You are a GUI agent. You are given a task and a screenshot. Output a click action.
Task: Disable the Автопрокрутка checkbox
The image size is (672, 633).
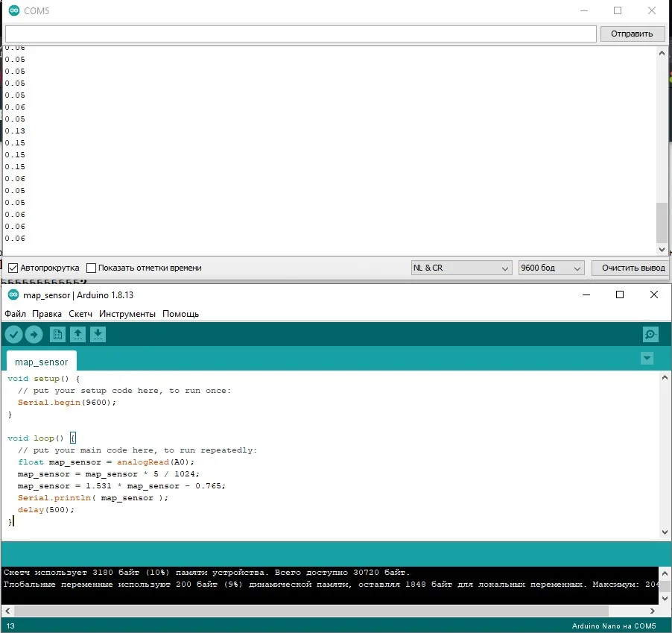[x=13, y=268]
